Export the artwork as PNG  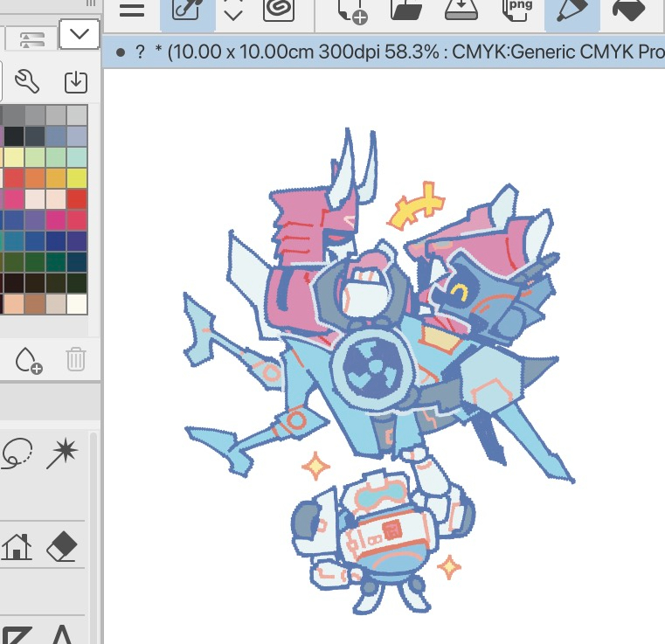tap(517, 10)
